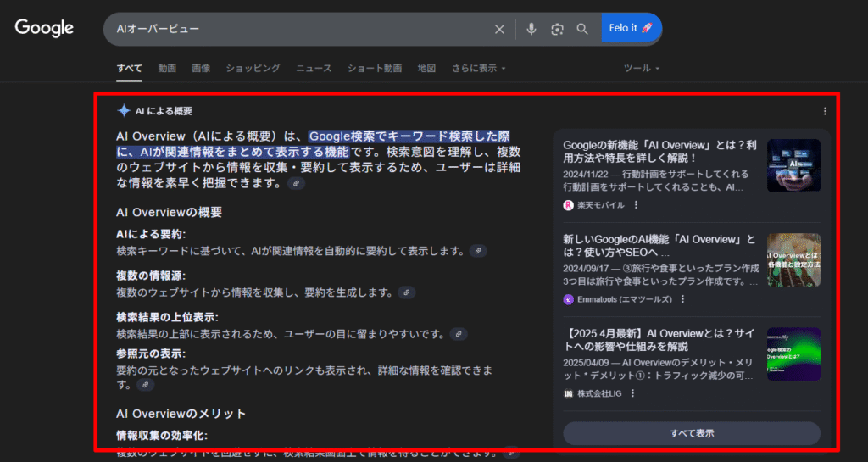Click the Emmatools source favicon
The height and width of the screenshot is (462, 868).
coord(568,299)
